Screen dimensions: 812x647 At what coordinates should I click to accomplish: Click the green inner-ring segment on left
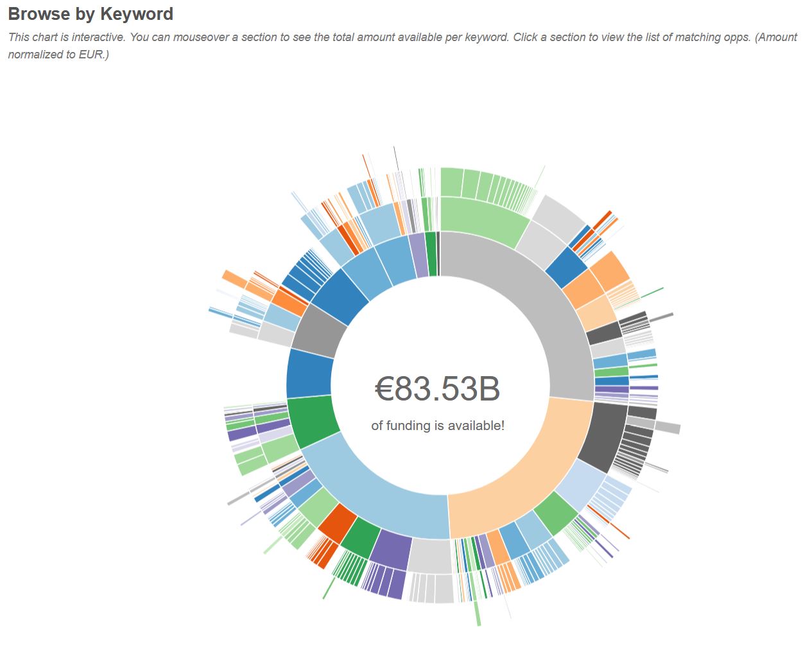[x=313, y=420]
